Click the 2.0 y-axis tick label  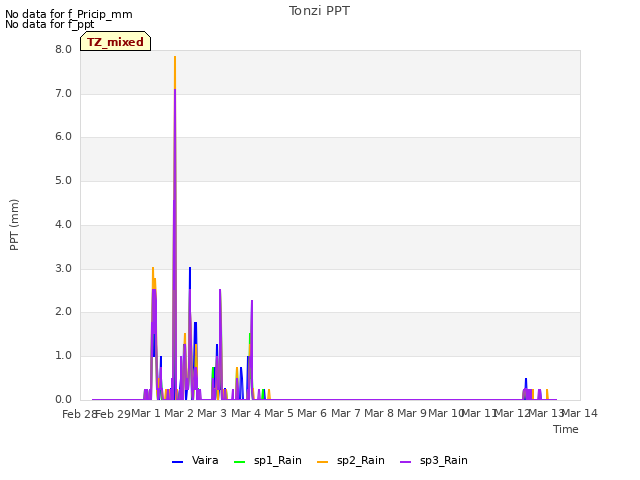tap(63, 312)
